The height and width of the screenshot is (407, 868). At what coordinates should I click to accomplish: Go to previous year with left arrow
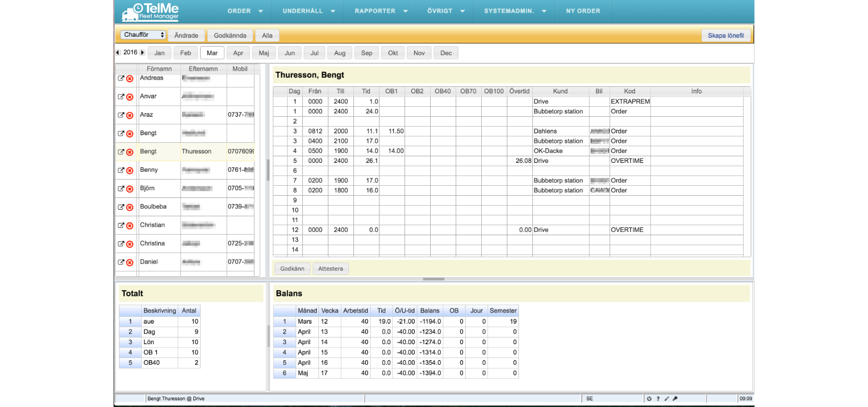(118, 53)
